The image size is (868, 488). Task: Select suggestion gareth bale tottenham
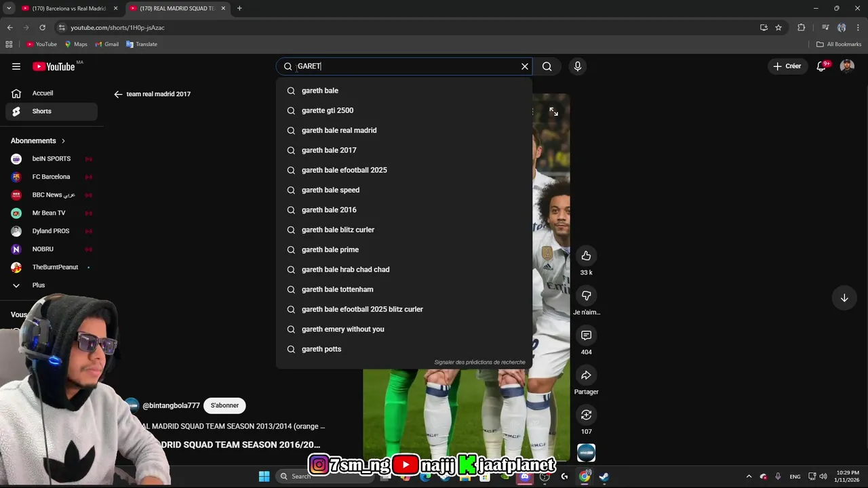click(404, 289)
